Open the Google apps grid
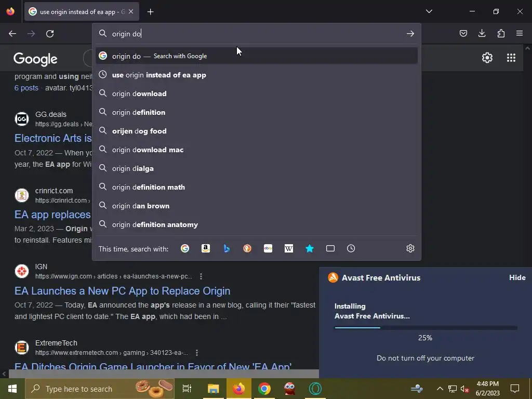Image resolution: width=532 pixels, height=399 pixels. coord(511,58)
